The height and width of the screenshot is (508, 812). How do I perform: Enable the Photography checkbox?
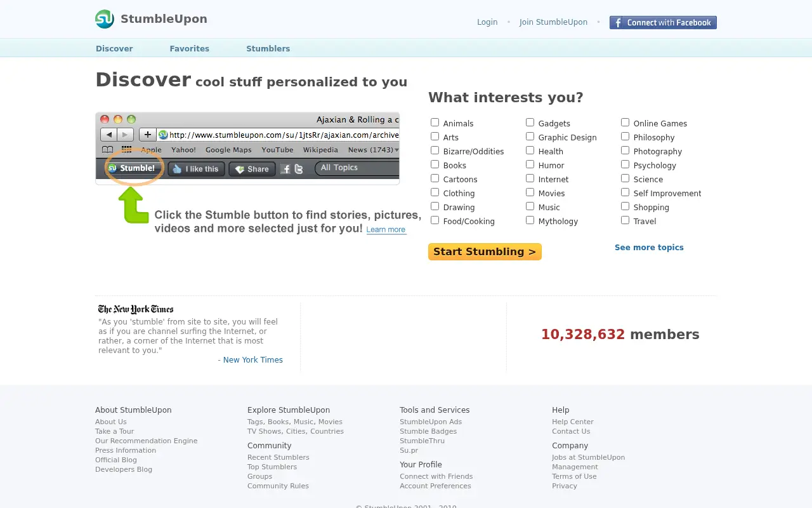pyautogui.click(x=625, y=150)
